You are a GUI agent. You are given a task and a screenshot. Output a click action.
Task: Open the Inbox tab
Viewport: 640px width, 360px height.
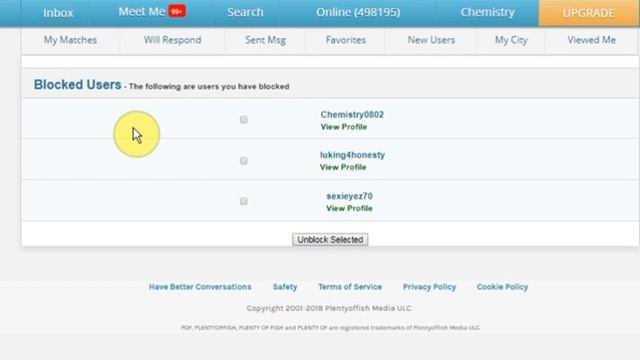[x=58, y=13]
